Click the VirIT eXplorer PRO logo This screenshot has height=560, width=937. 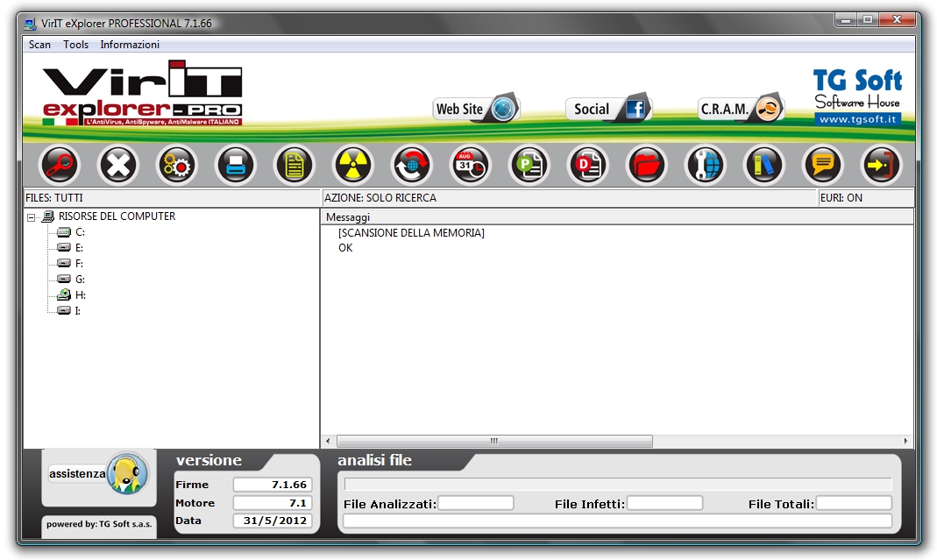[142, 93]
